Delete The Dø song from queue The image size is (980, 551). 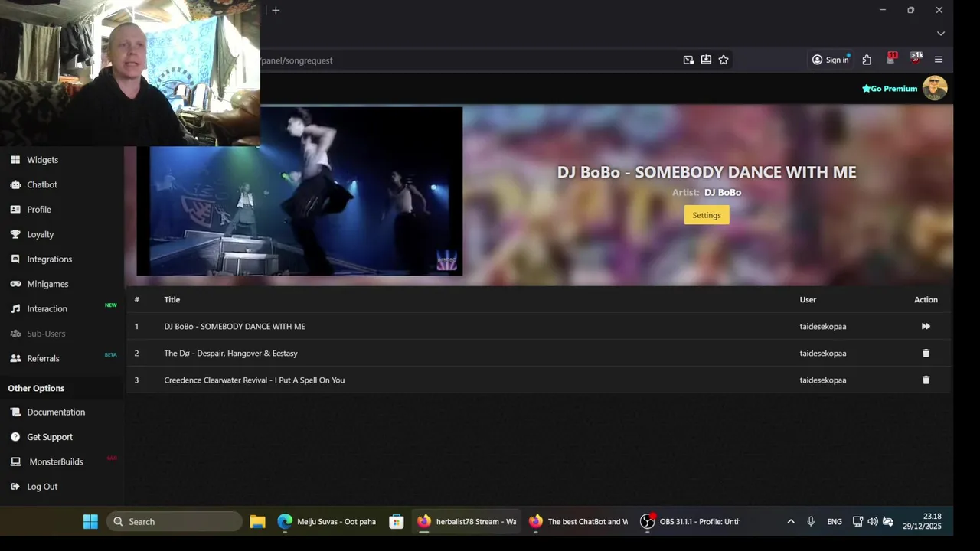tap(926, 353)
